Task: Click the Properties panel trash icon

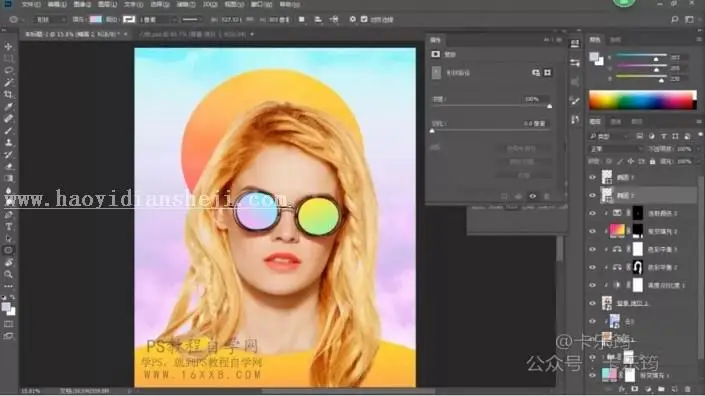Action: pos(547,196)
